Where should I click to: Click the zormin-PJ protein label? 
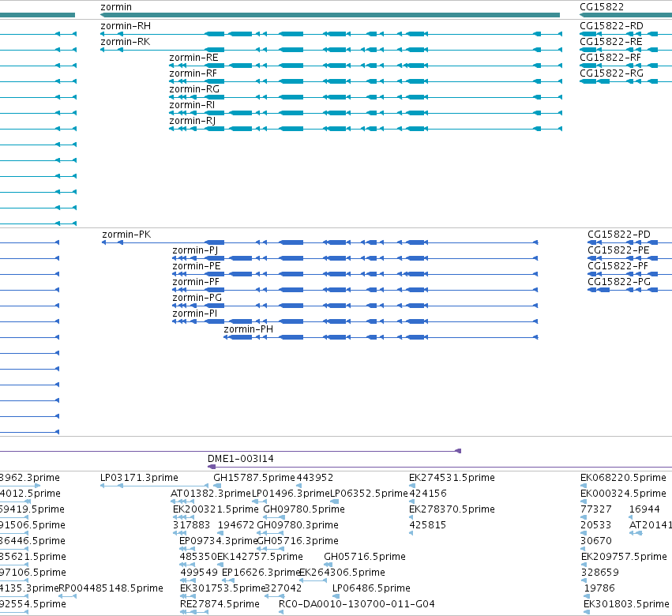tap(195, 250)
